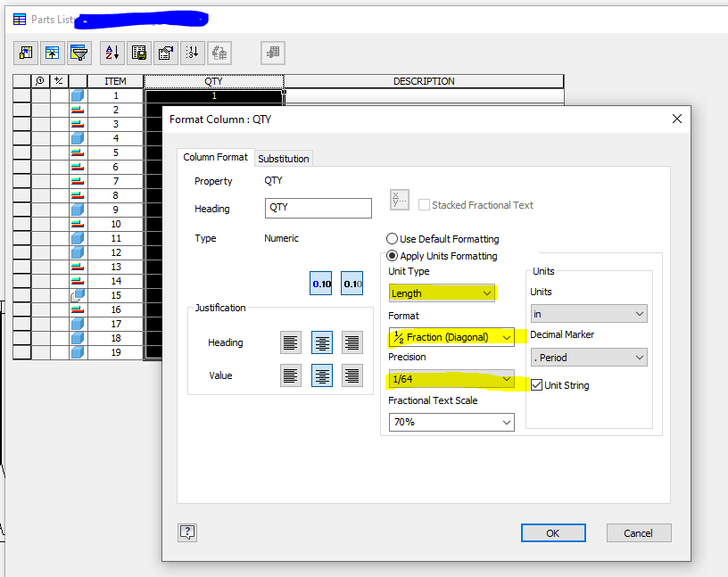Open Format dropdown showing Fraction (Diagonal)
The width and height of the screenshot is (728, 577).
451,337
